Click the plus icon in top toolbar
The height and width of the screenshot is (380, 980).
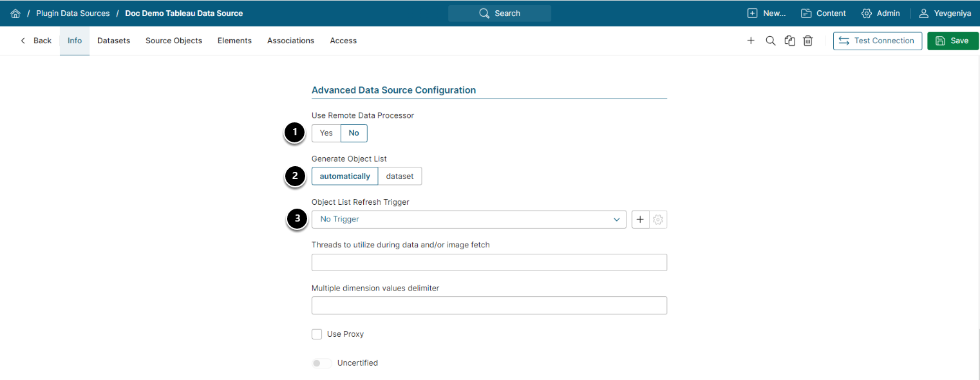coord(751,41)
